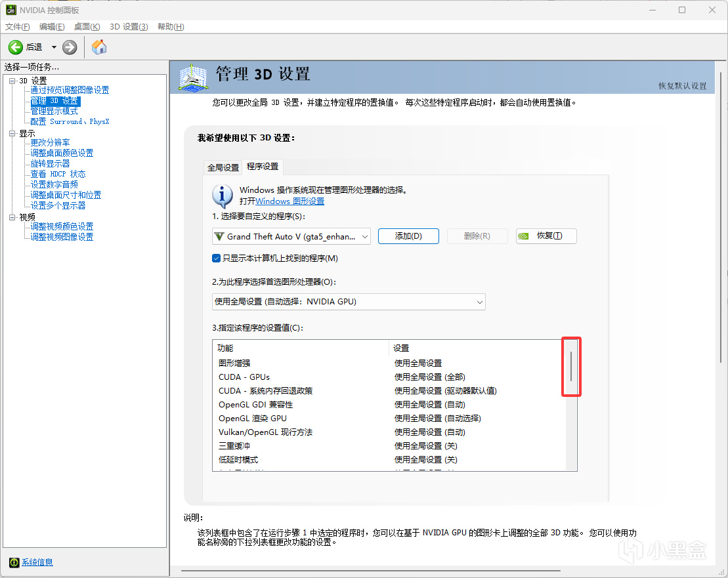Click 使用全局设置 (自动选择) value
Viewport: 728px width, 578px height.
point(438,419)
